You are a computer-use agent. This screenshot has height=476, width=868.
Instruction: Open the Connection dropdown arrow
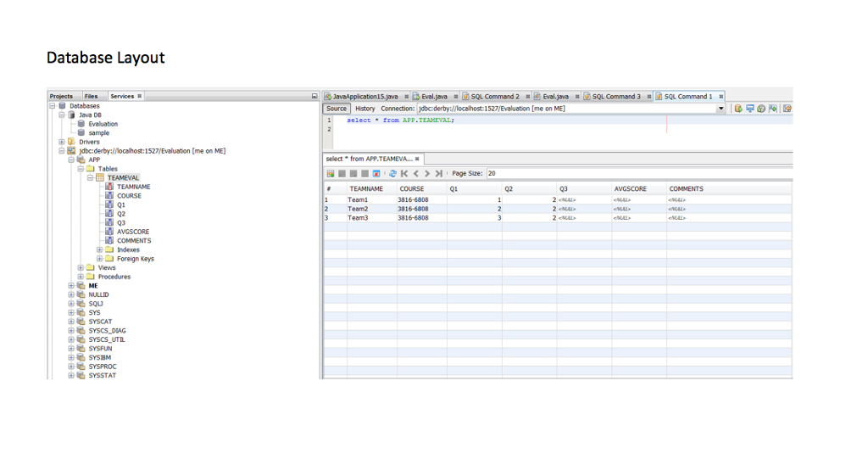tap(721, 109)
